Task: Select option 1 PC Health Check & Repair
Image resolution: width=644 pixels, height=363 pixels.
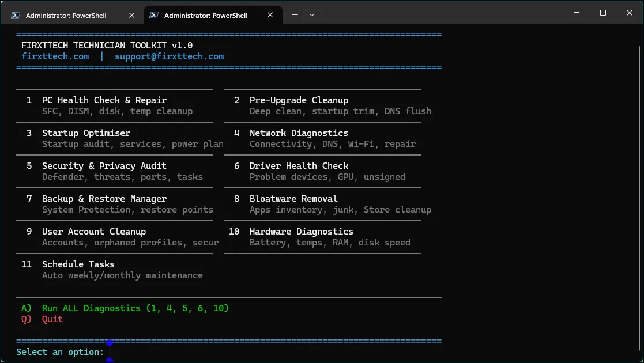Action: point(104,100)
